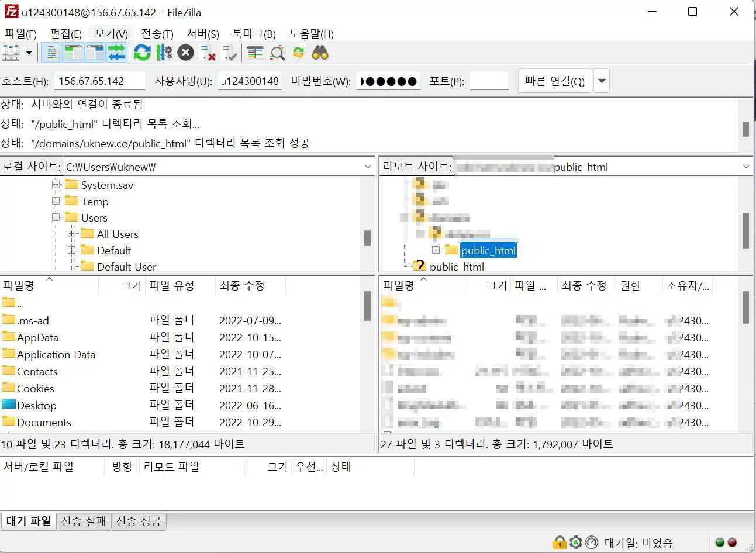The width and height of the screenshot is (756, 553).
Task: Expand the All Users folder node
Action: (x=72, y=234)
